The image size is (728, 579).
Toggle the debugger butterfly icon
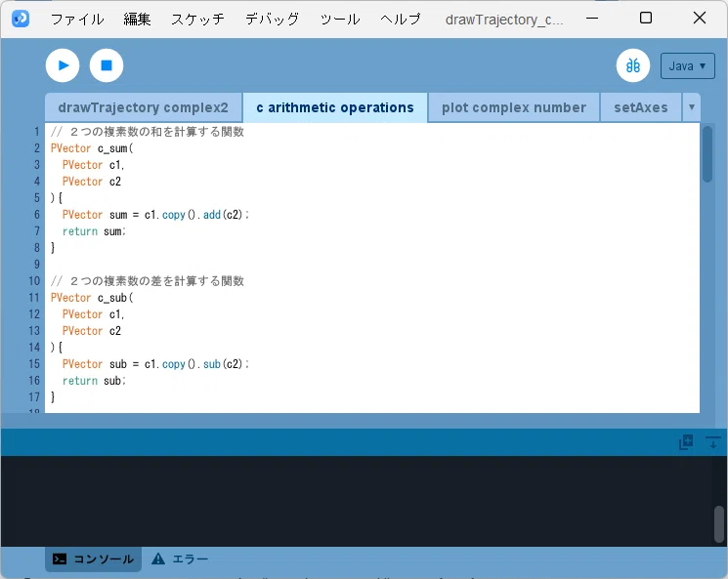[x=633, y=65]
